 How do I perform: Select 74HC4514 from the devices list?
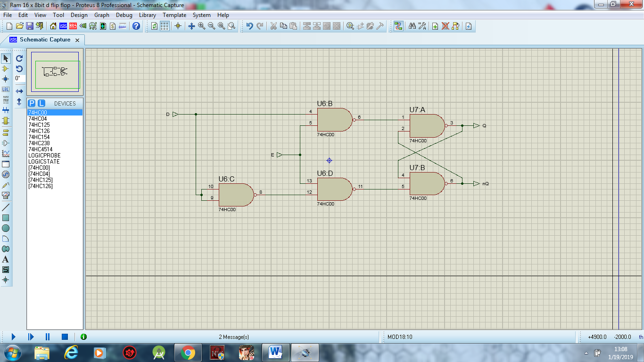point(41,149)
